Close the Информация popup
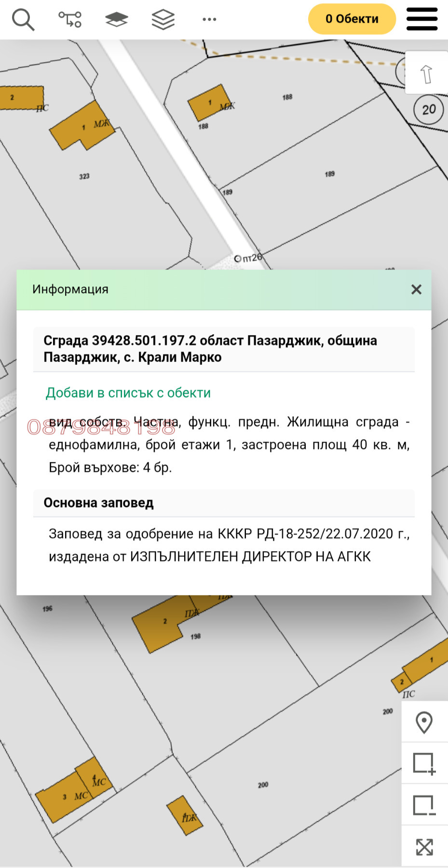Viewport: 448px width, 868px height. 416,289
